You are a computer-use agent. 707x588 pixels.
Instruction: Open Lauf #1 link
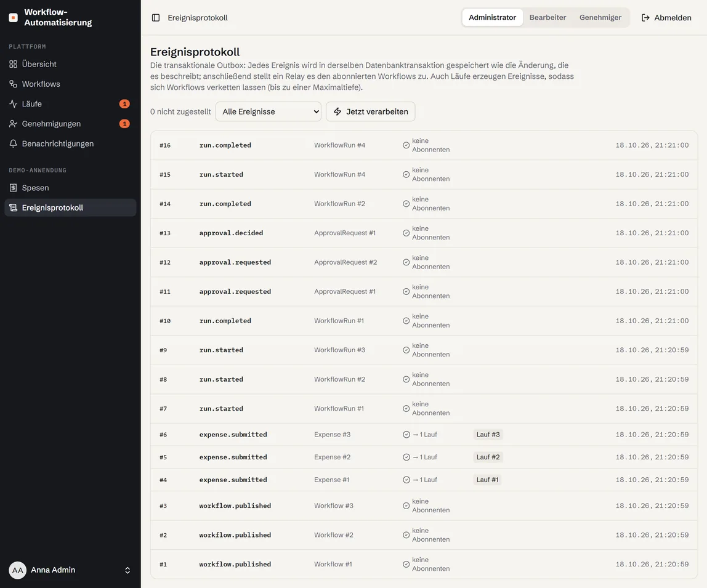point(487,480)
